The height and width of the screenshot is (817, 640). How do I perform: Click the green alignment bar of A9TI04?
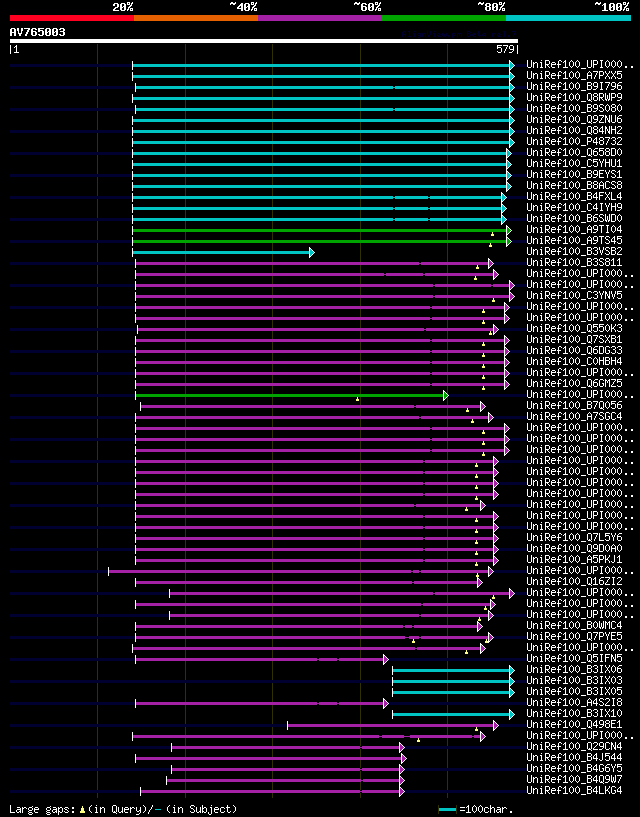coord(322,230)
